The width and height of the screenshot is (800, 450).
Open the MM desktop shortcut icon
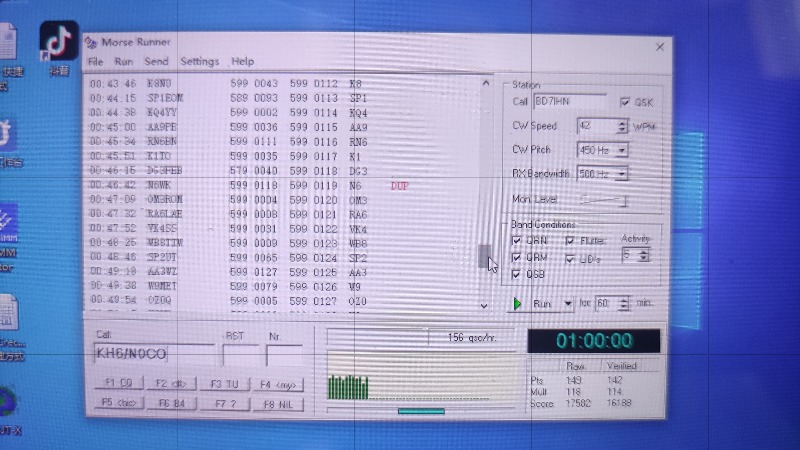coord(8,236)
